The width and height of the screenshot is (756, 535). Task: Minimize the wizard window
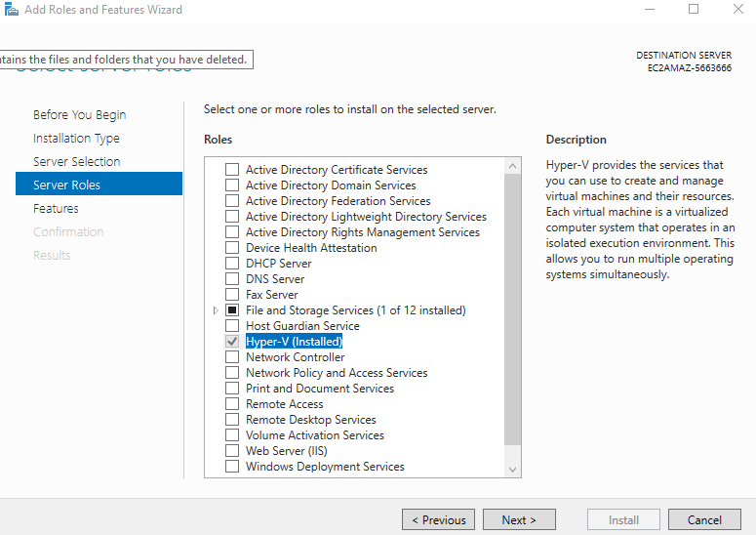click(650, 9)
